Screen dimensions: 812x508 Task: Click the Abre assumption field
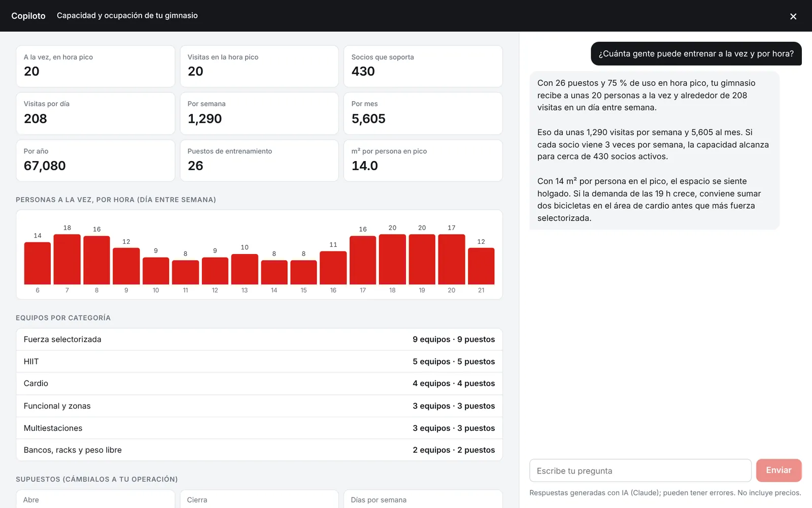95,499
